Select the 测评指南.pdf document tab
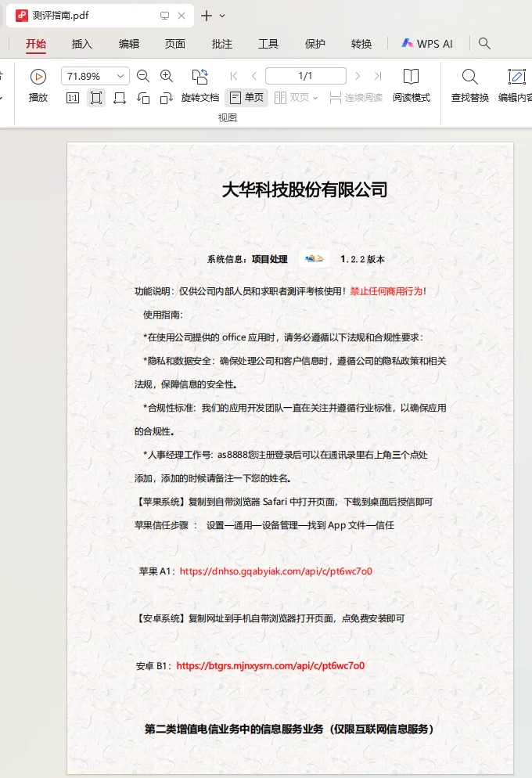Viewport: 532px width, 778px height. (x=99, y=16)
